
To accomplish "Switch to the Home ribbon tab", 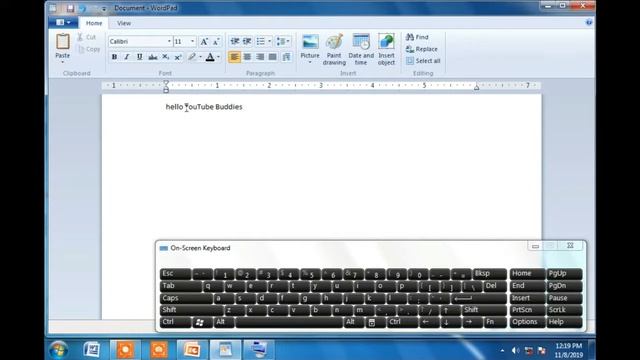I will click(94, 23).
